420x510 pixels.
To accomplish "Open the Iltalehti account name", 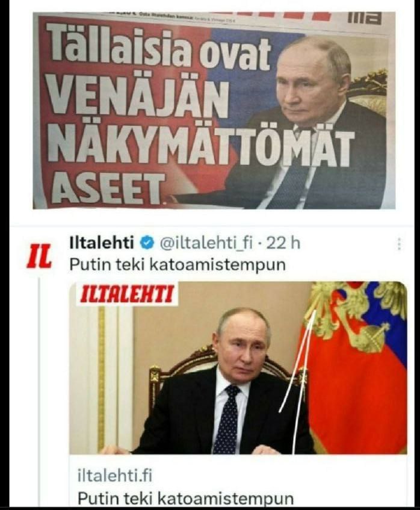I will tap(102, 243).
